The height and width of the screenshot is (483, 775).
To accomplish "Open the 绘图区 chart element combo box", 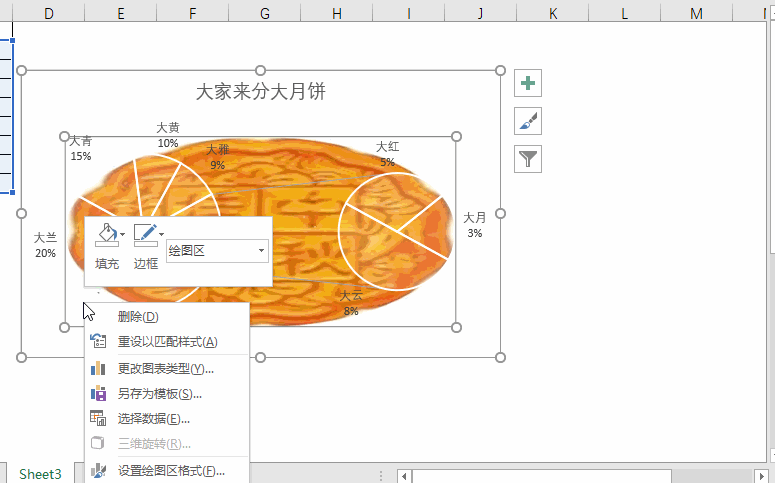I will click(x=217, y=251).
